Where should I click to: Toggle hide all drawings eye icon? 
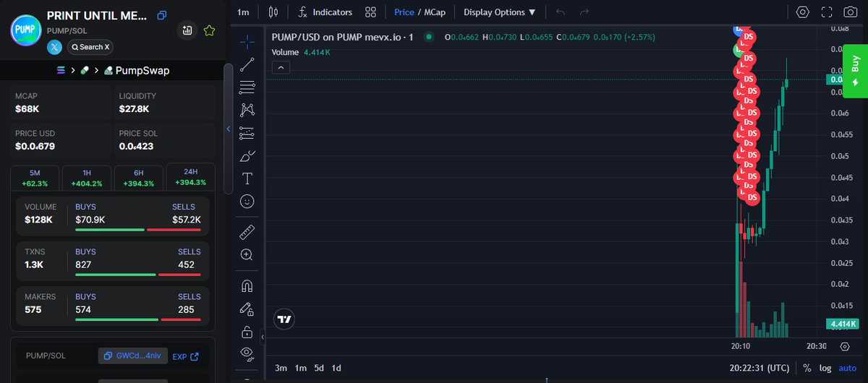point(247,353)
